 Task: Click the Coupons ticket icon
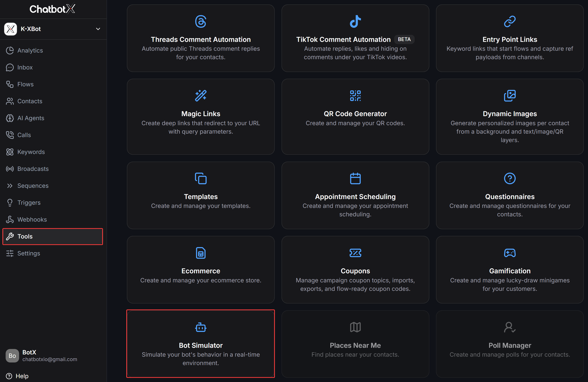pyautogui.click(x=355, y=253)
